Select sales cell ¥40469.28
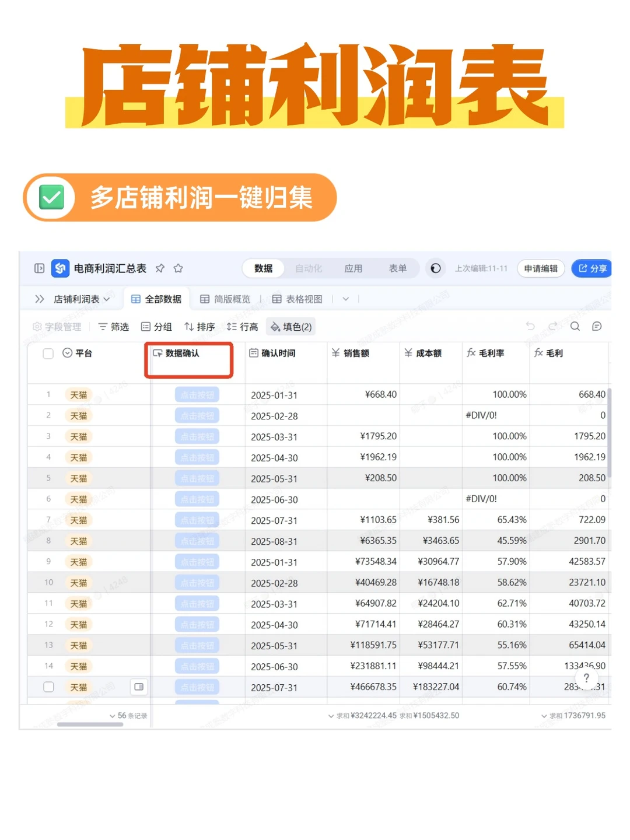This screenshot has height=840, width=630. (363, 582)
